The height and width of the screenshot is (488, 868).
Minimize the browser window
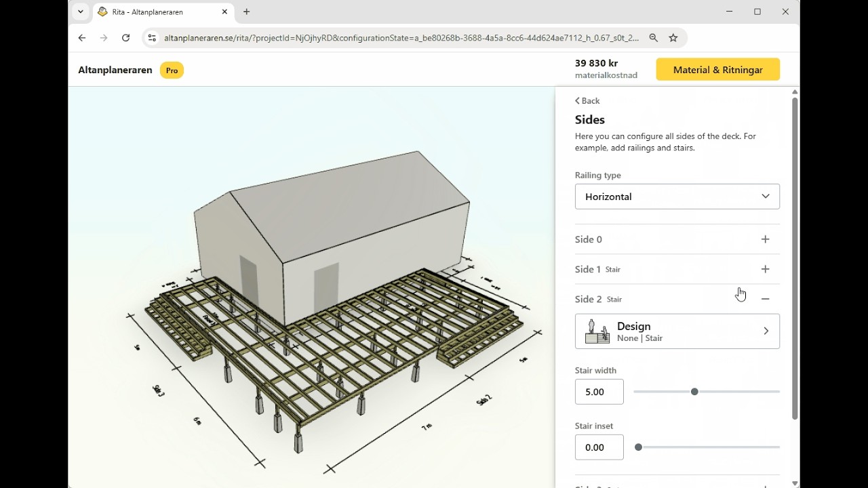[730, 12]
